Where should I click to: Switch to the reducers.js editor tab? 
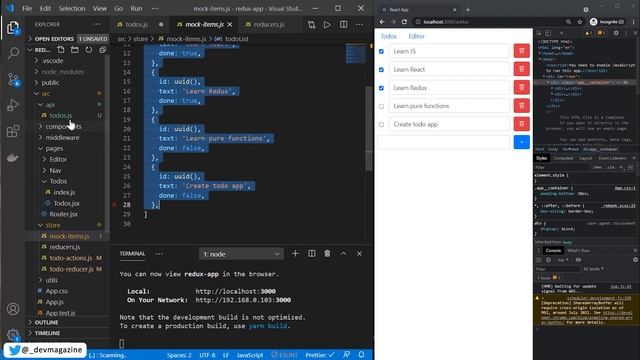[269, 24]
